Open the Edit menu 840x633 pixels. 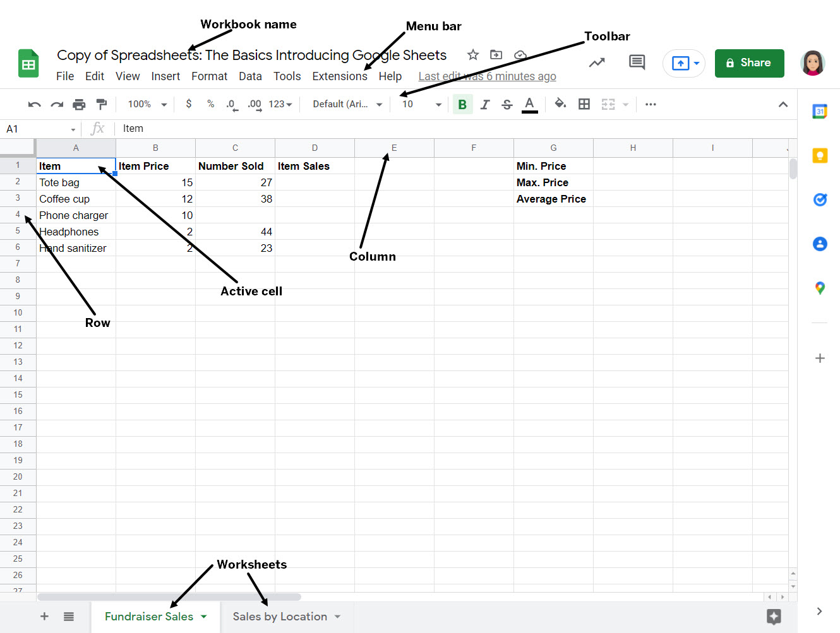click(x=95, y=76)
